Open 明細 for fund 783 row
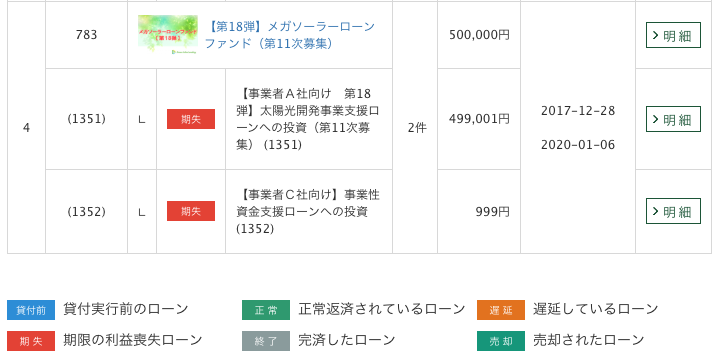Viewport: 715px width, 363px height. pyautogui.click(x=673, y=35)
